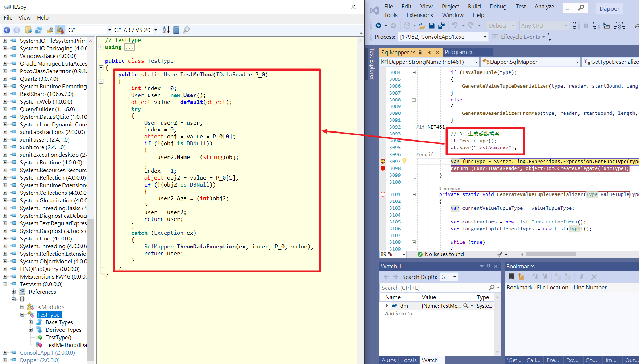Select ConsoleApp1 (2.0.0.0) assembly in tree
The width and height of the screenshot is (639, 364).
pyautogui.click(x=47, y=353)
